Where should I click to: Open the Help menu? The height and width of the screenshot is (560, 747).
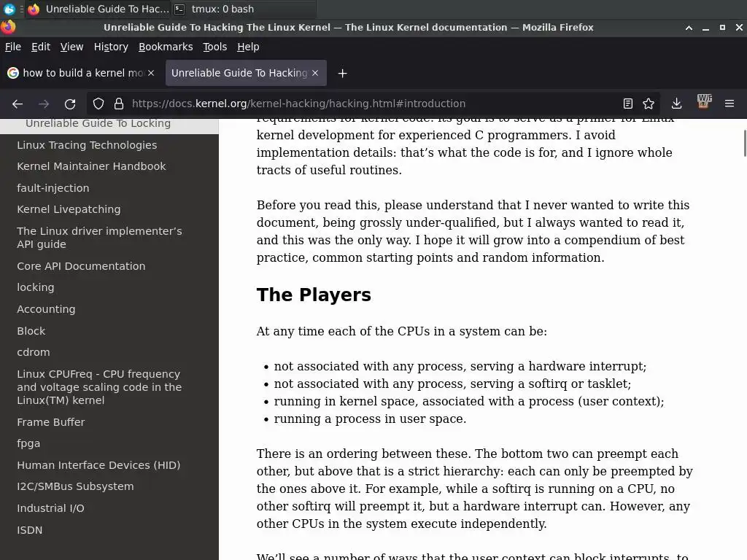(x=248, y=47)
